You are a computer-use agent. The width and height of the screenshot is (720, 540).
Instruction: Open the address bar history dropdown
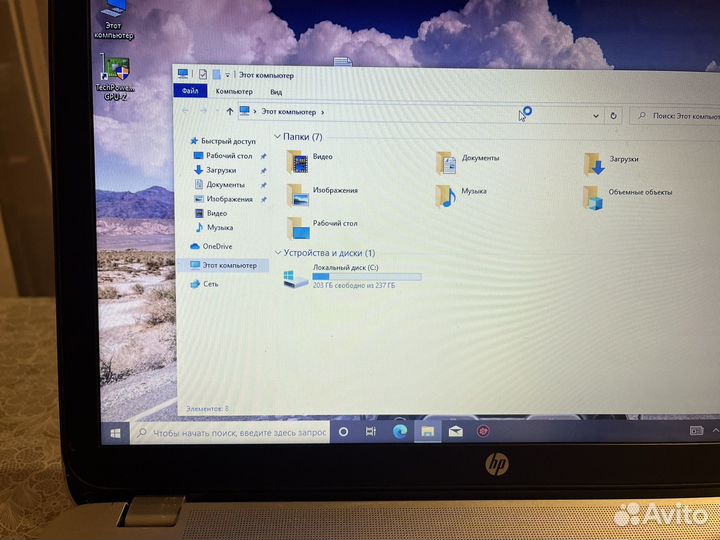pos(596,116)
